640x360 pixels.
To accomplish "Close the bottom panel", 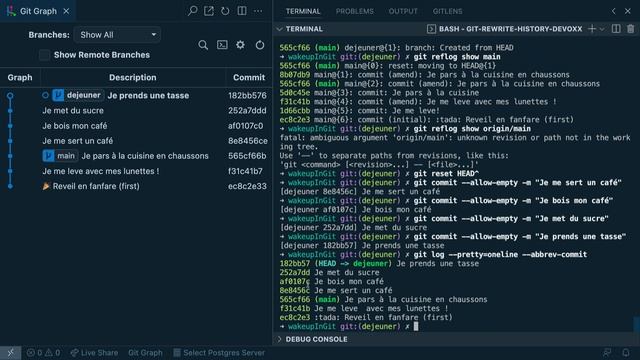I will (x=628, y=11).
